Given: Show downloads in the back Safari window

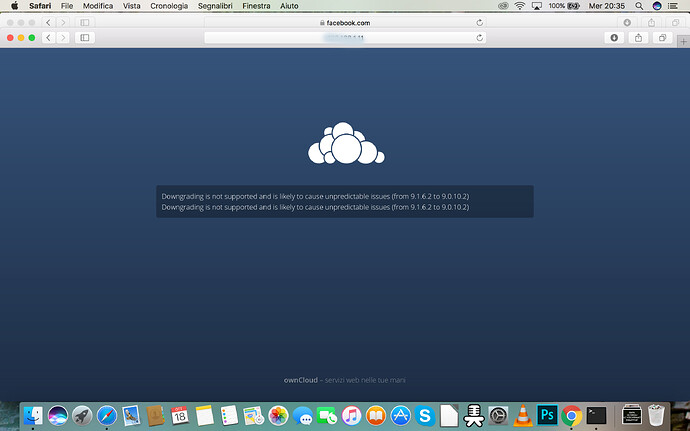Looking at the screenshot, I should [x=627, y=22].
